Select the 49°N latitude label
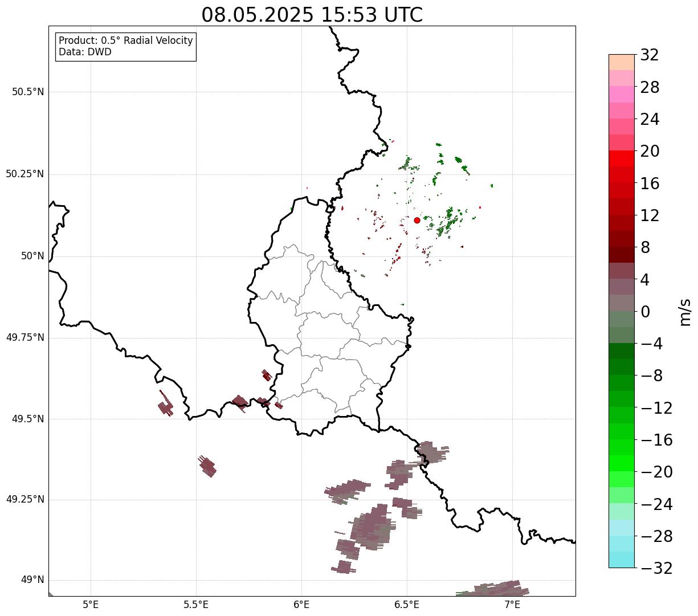This screenshot has width=698, height=616. pos(32,580)
